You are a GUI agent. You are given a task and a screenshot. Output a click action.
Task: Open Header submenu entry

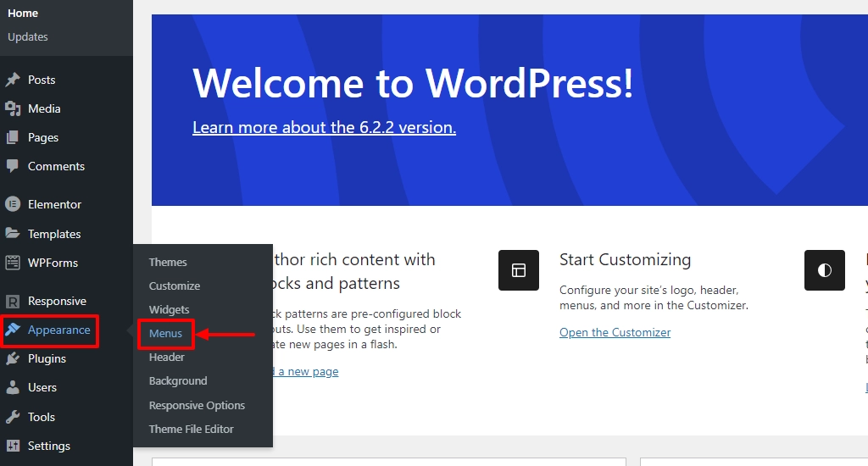click(167, 357)
